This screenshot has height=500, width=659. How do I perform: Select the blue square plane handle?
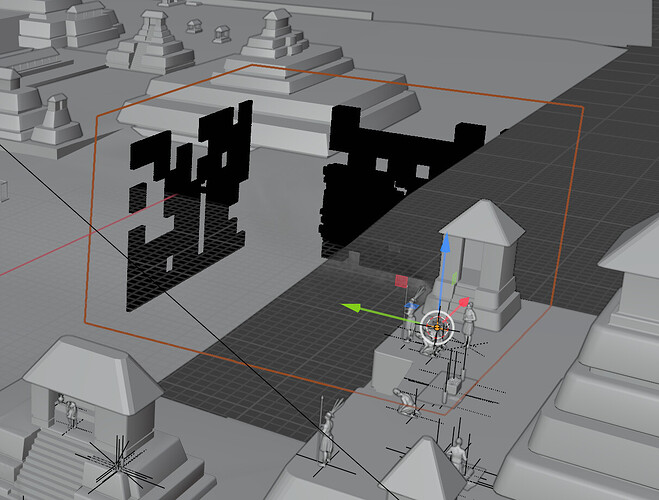tap(413, 307)
